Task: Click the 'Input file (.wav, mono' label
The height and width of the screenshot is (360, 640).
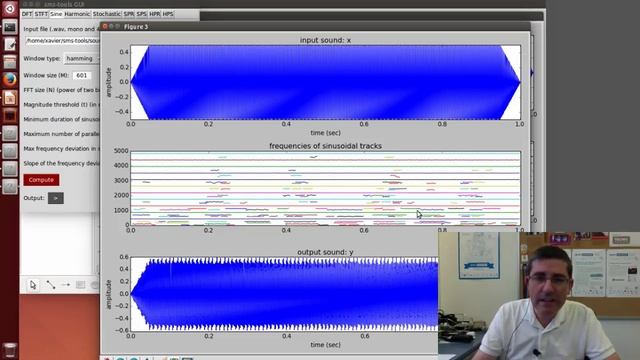Action: (x=62, y=29)
